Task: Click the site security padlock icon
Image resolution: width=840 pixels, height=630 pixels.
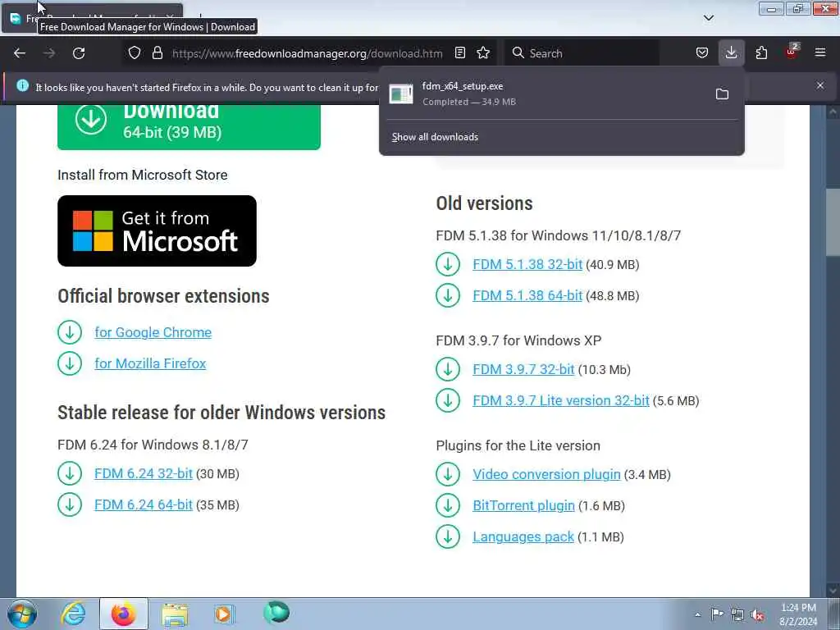Action: click(x=157, y=53)
